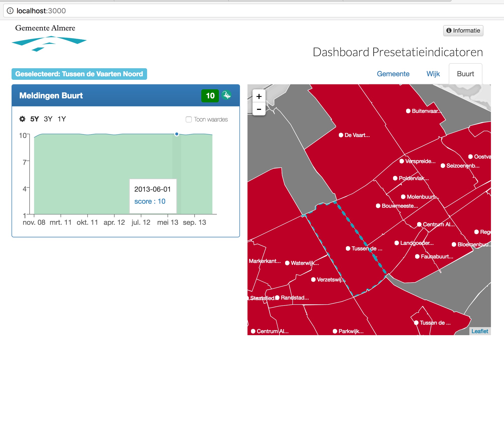Image resolution: width=504 pixels, height=434 pixels.
Task: Click the gear settings icon in chart panel
Action: pos(22,119)
